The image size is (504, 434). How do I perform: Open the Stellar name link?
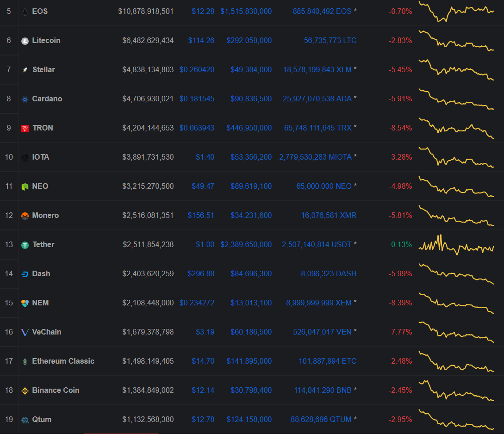coord(44,70)
